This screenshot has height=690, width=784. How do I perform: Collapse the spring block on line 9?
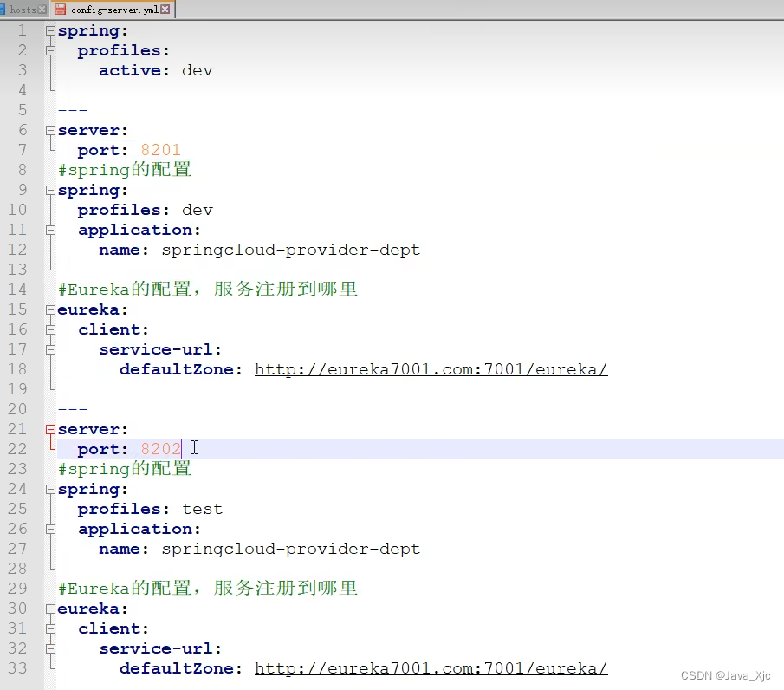click(50, 190)
